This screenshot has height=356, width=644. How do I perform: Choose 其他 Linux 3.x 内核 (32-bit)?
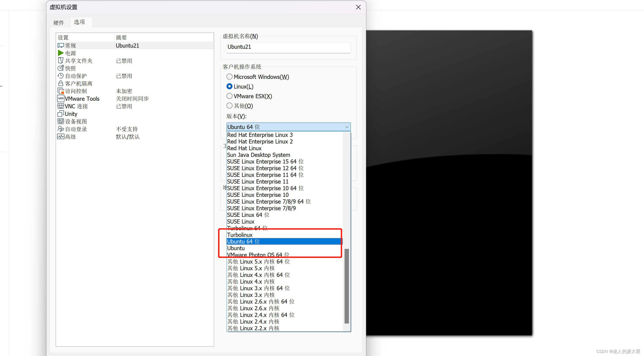click(285, 295)
